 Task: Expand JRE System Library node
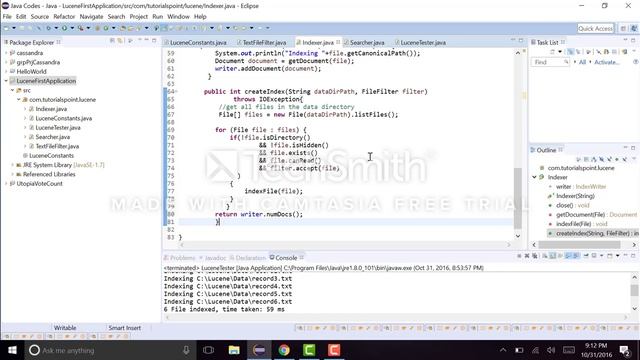click(12, 165)
